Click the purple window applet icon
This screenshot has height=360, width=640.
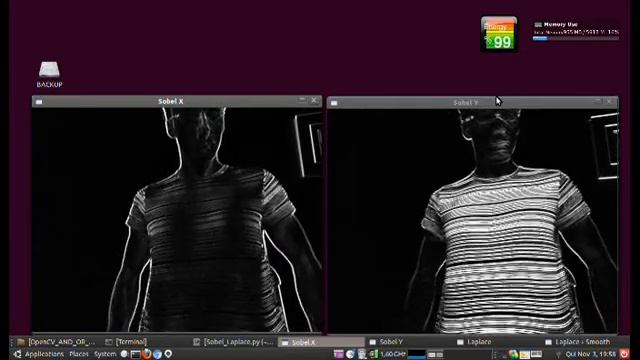point(339,354)
